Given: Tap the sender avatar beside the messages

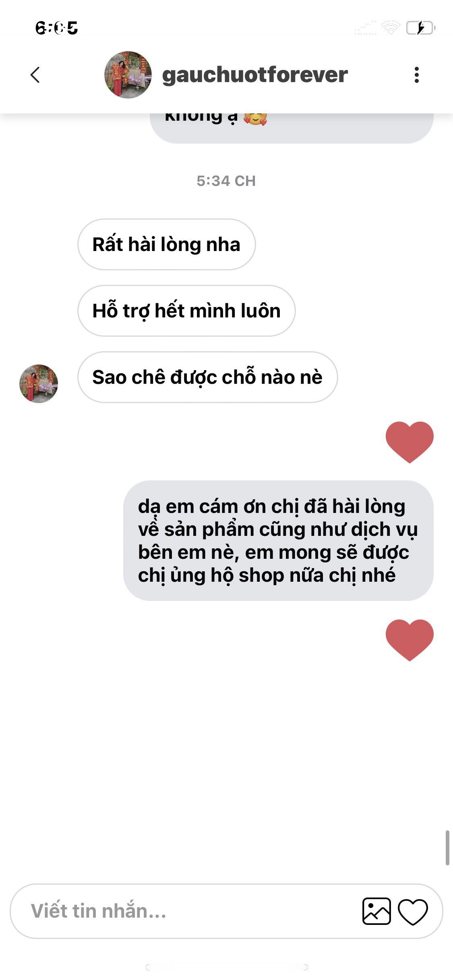Looking at the screenshot, I should coord(39,383).
